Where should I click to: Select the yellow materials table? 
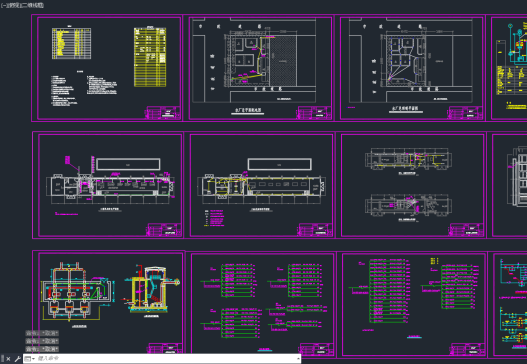(x=150, y=57)
